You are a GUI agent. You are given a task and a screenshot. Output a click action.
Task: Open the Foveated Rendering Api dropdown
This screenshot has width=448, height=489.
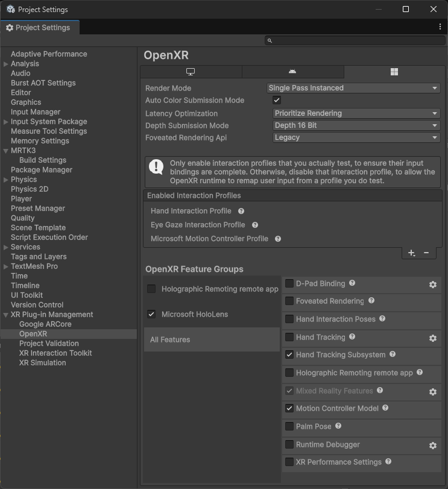[356, 137]
